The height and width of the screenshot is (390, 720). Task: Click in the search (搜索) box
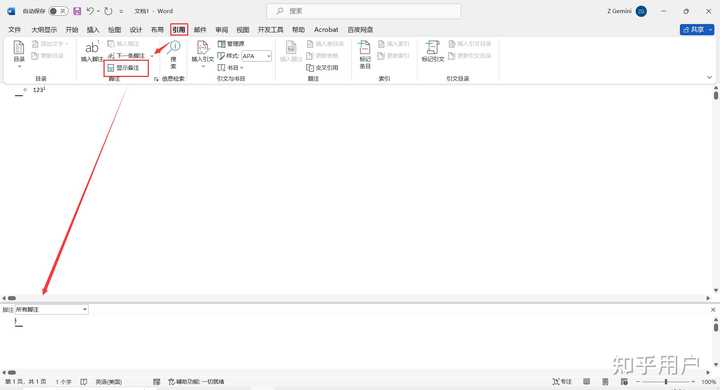coord(364,11)
